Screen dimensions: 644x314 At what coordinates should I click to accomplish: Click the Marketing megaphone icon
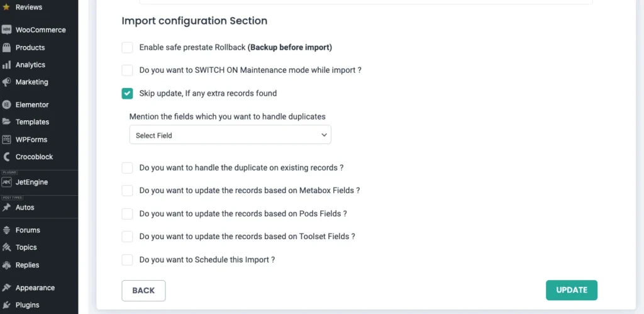coord(7,82)
